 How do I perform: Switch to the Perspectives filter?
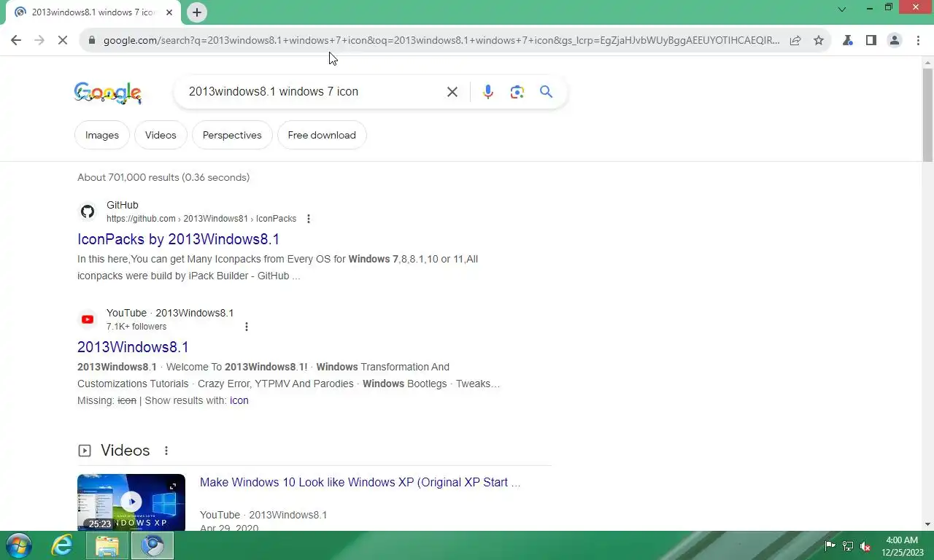point(232,135)
